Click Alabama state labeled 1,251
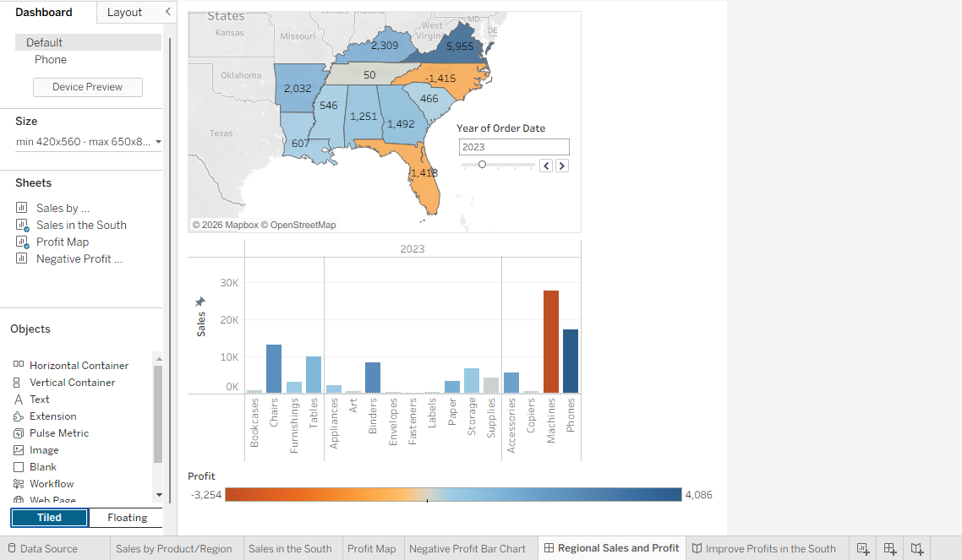This screenshot has height=560, width=962. click(362, 117)
